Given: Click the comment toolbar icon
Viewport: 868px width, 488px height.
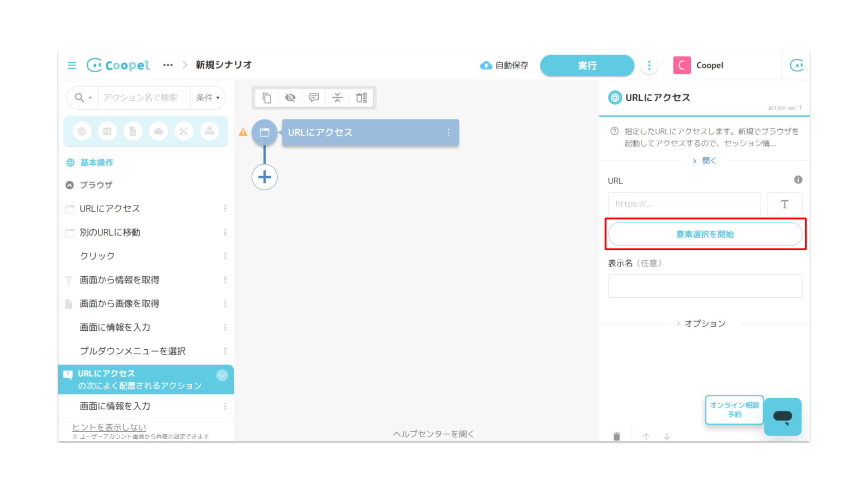Looking at the screenshot, I should (314, 98).
